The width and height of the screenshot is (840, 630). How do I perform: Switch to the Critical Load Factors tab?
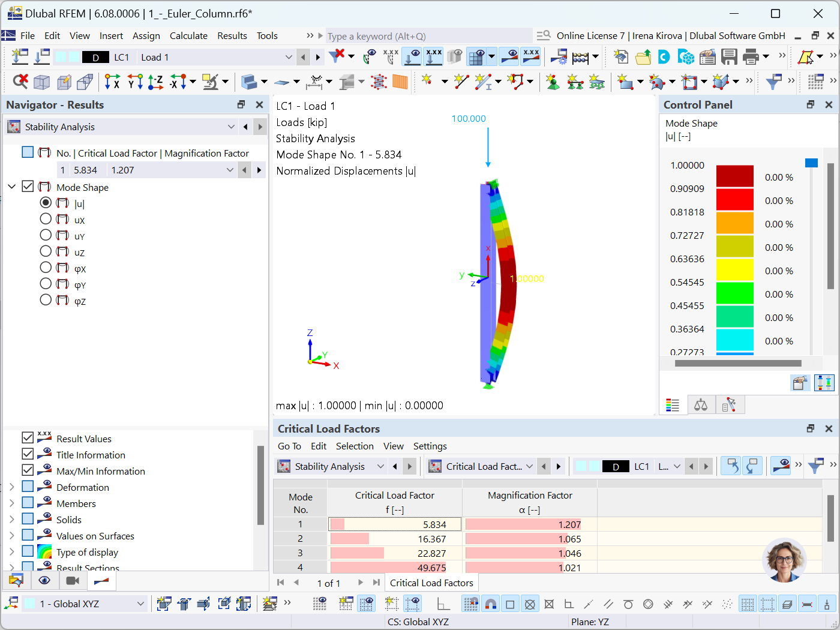tap(431, 582)
